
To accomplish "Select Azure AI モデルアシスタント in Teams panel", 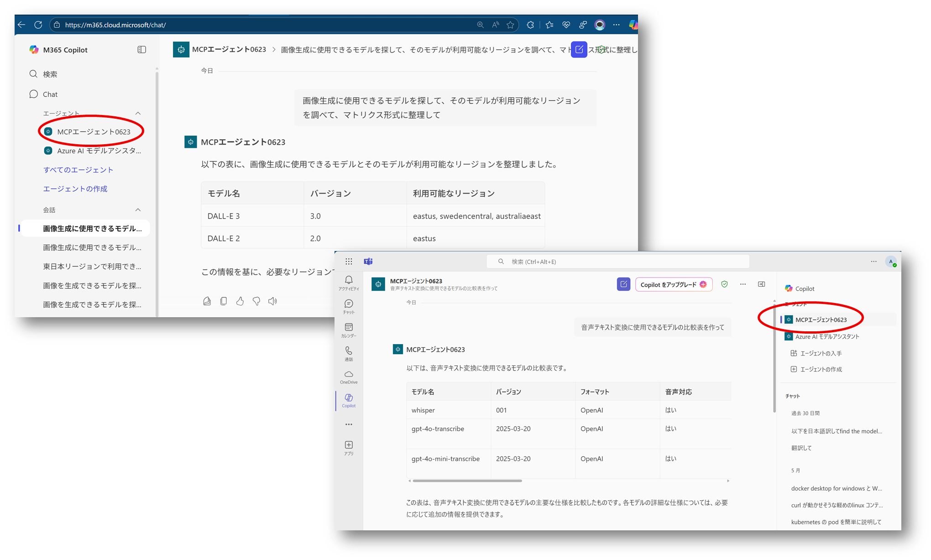I will pos(822,336).
